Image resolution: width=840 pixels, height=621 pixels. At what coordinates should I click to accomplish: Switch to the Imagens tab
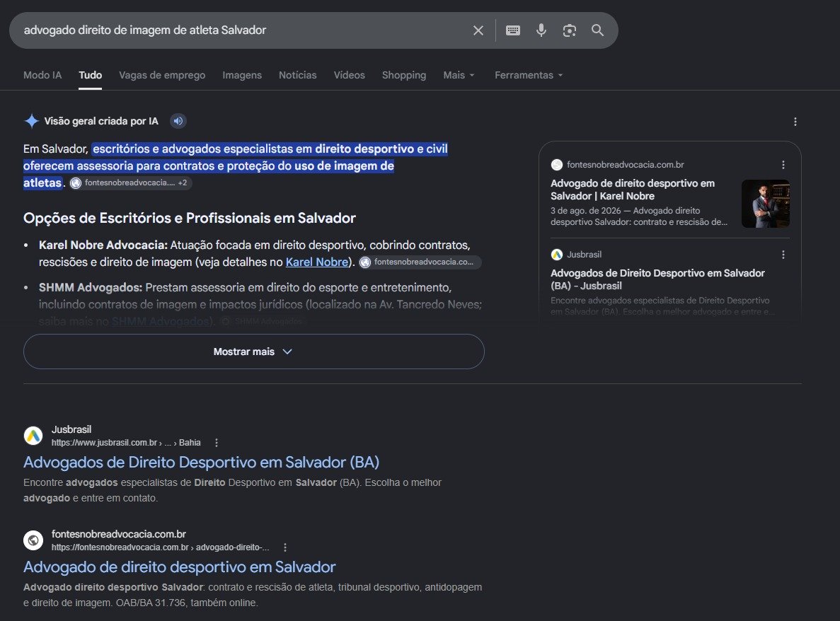242,75
